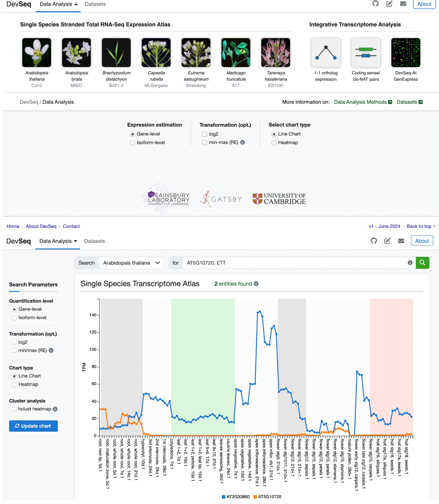Click the blue AT2G33860 legend swatch

tap(223, 497)
